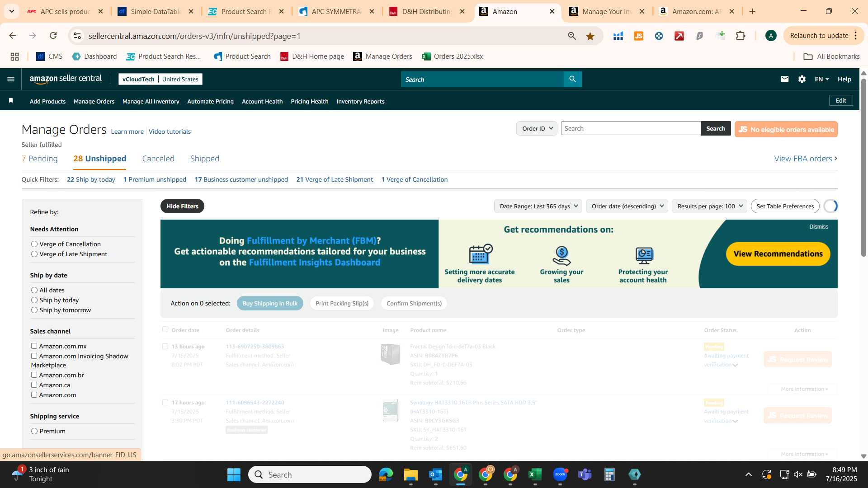Click the bookmark flag icon in navigation bar
This screenshot has width=868, height=488.
pyautogui.click(x=11, y=101)
